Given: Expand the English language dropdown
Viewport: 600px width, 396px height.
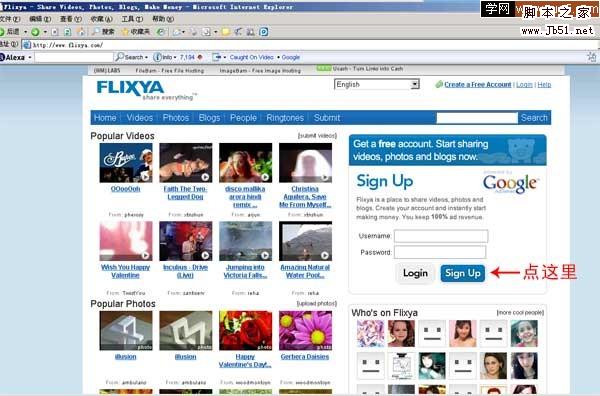Looking at the screenshot, I should click(415, 84).
